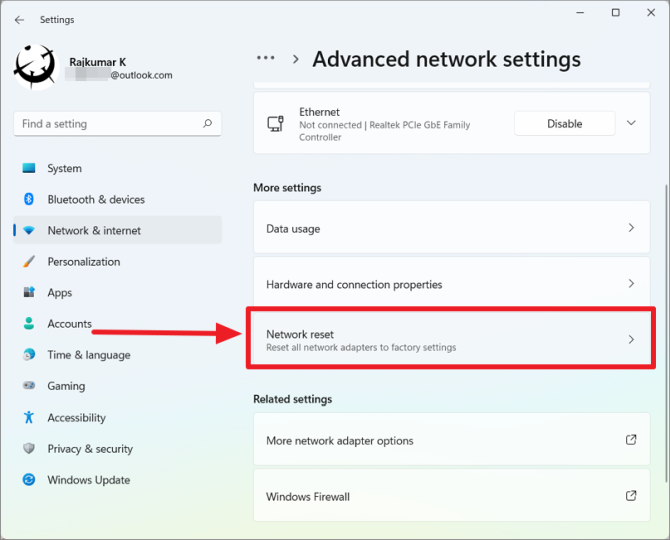Viewport: 670px width, 540px height.
Task: Click the System monitor icon in sidebar
Action: pos(29,168)
